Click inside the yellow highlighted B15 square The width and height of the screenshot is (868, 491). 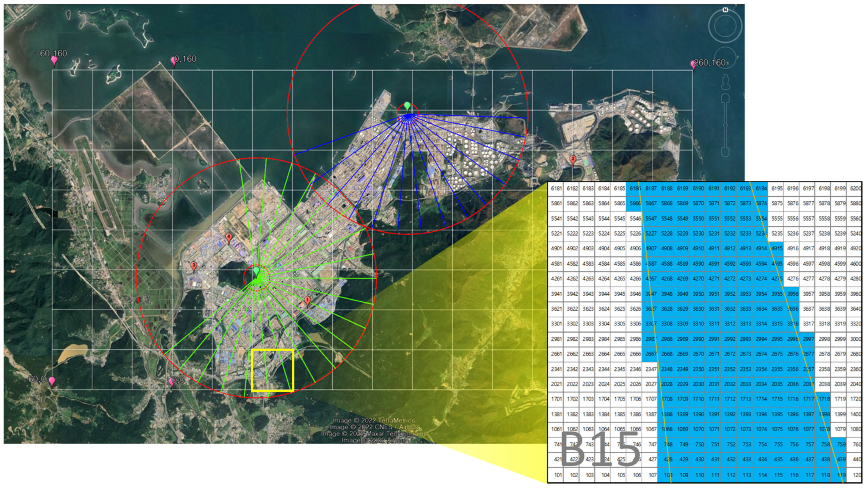tap(273, 370)
